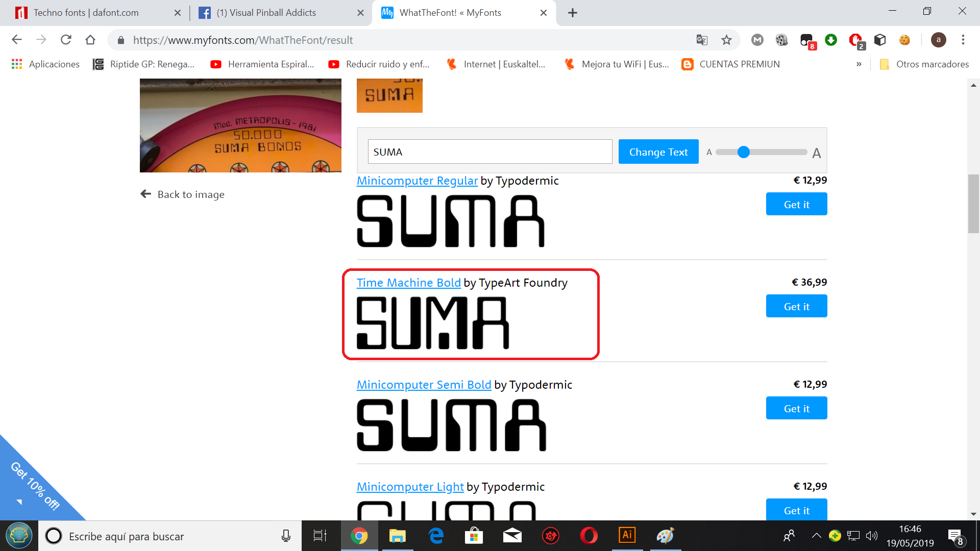Click the page vertical scrollbar thumb

pos(973,204)
